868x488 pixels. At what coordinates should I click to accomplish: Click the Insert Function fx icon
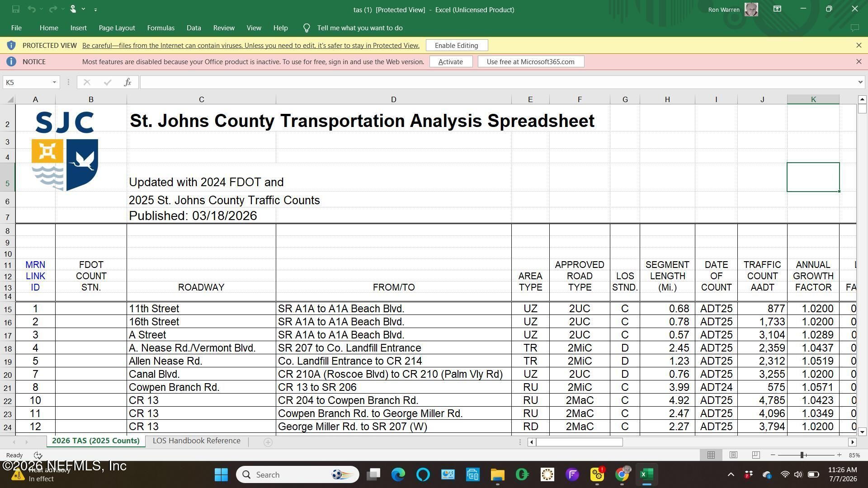127,82
